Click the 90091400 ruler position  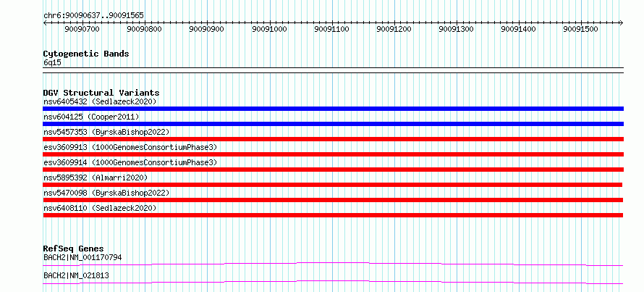(x=519, y=29)
